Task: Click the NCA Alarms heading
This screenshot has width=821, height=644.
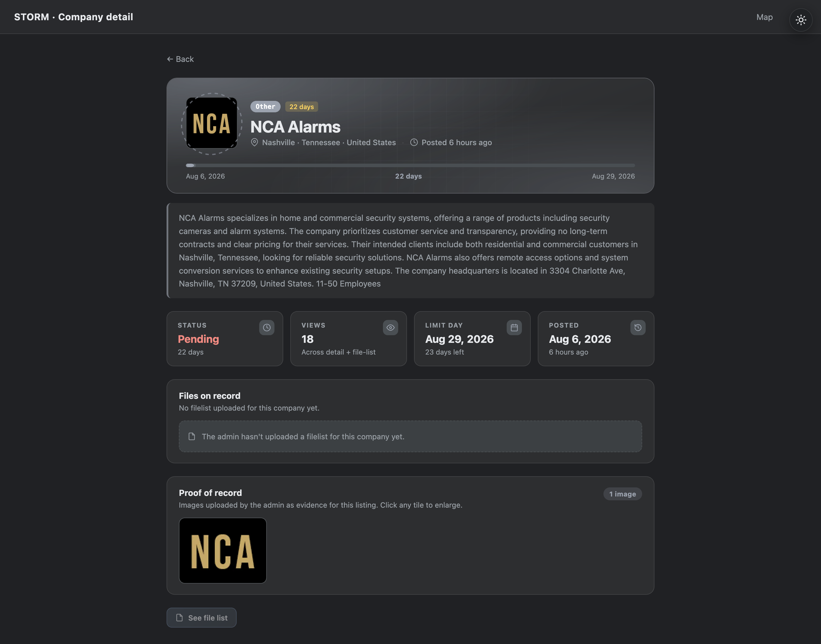Action: (295, 127)
